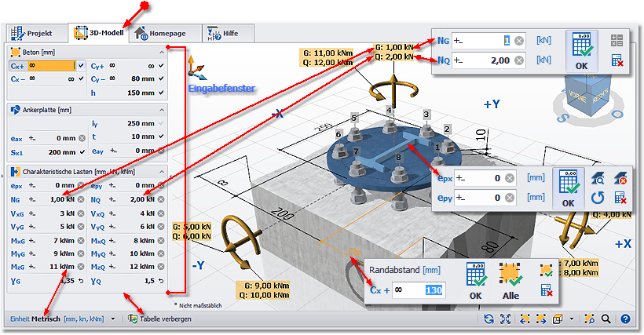
Task: Toggle the t 10 mm checkmark
Action: (161, 137)
